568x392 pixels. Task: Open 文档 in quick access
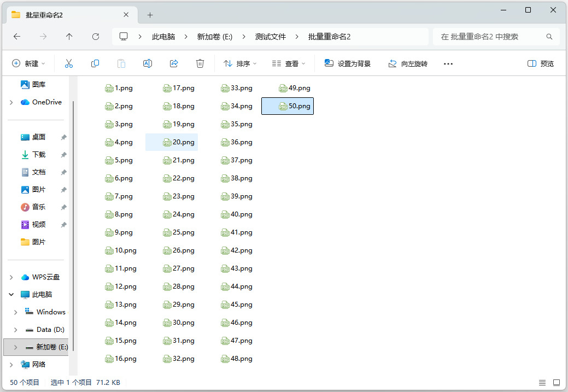33,172
